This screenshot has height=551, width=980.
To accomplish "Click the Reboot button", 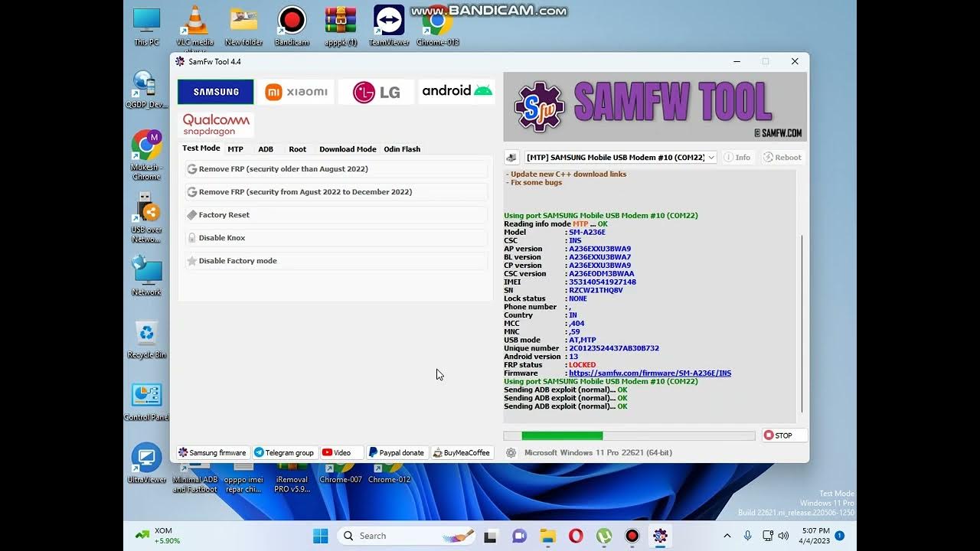I will click(x=782, y=157).
